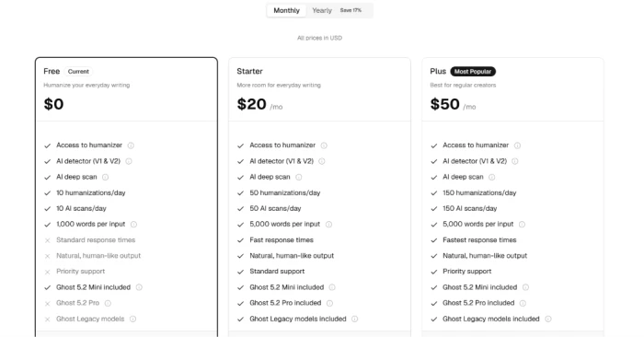Image resolution: width=644 pixels, height=337 pixels.
Task: Open info icon for Plus Ghost 5.2 Mini included
Action: pyautogui.click(x=525, y=287)
